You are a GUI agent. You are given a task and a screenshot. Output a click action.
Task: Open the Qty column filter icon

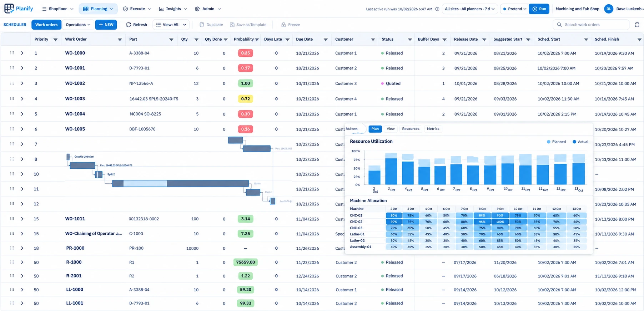point(196,39)
